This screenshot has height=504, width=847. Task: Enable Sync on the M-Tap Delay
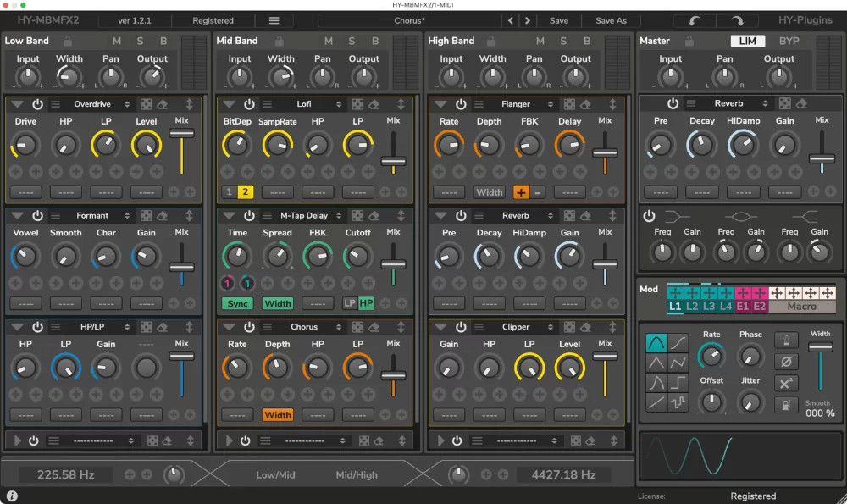pos(237,303)
